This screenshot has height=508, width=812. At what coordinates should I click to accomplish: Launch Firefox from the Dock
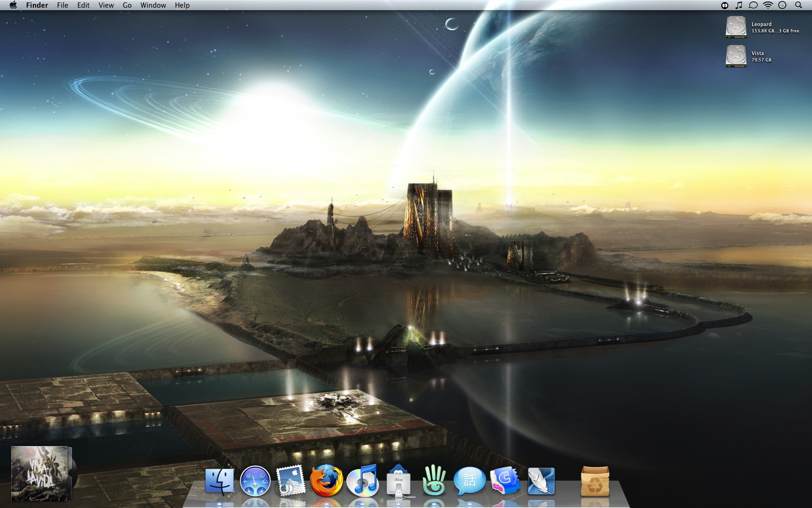326,481
